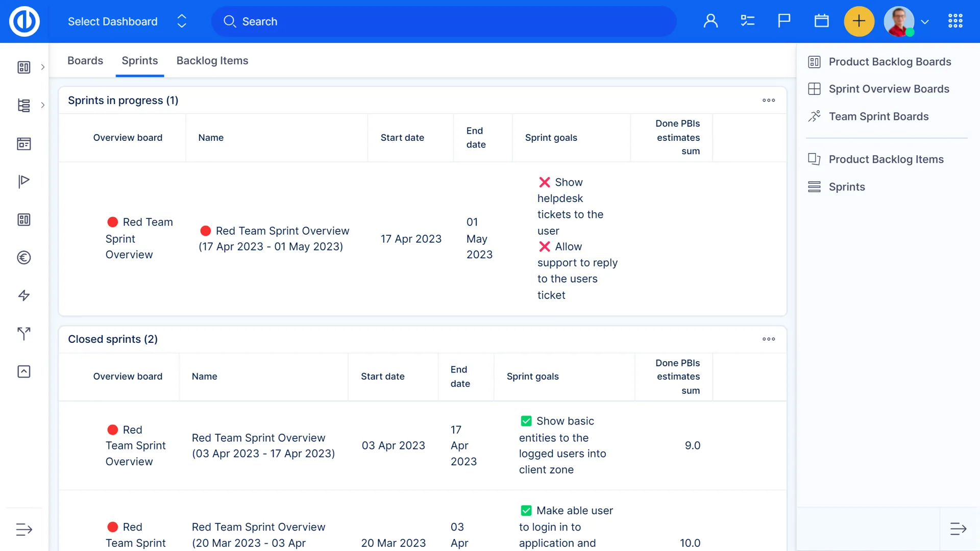980x551 pixels.
Task: Switch to the Backlog Items tab
Action: click(x=212, y=61)
